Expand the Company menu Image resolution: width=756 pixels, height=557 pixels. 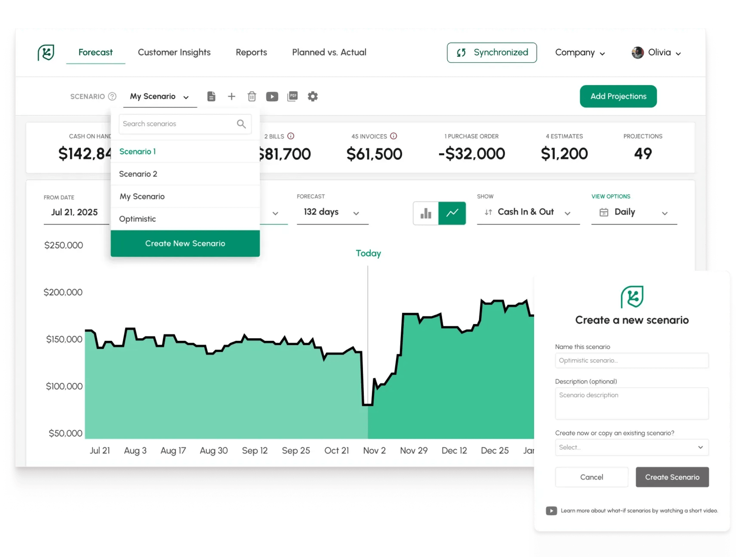(580, 53)
